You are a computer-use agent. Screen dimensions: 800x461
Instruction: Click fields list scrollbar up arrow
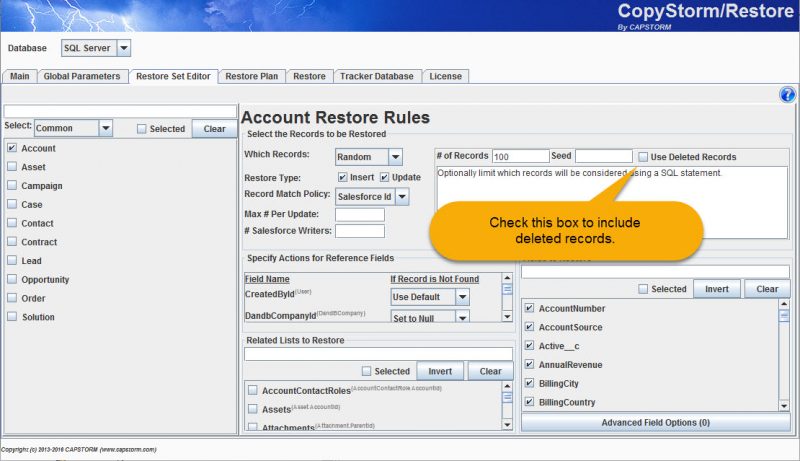click(784, 304)
